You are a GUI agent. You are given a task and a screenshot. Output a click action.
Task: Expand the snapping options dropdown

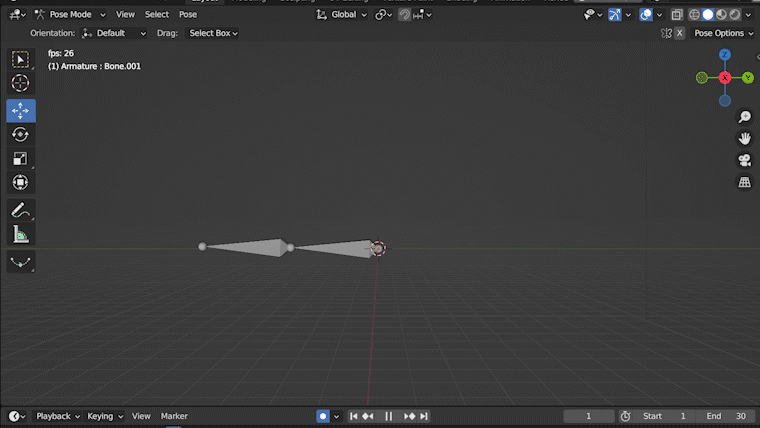point(422,15)
